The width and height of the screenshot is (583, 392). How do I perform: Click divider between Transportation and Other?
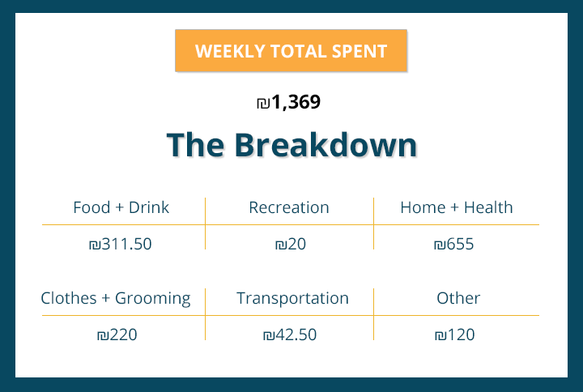pos(373,314)
